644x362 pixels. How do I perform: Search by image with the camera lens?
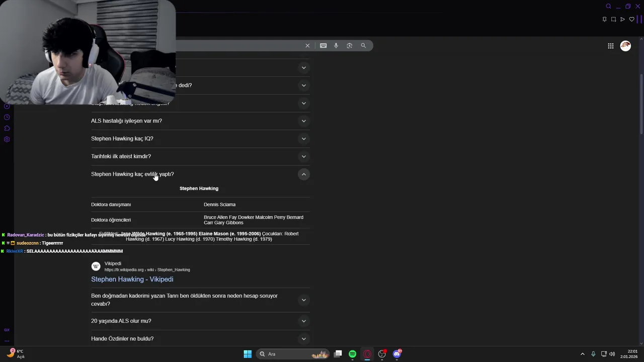(350, 46)
